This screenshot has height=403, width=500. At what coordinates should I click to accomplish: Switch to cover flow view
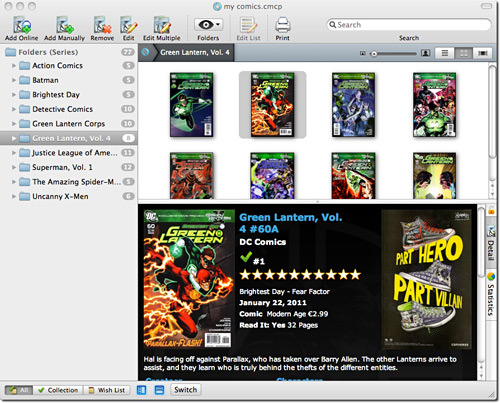click(482, 53)
